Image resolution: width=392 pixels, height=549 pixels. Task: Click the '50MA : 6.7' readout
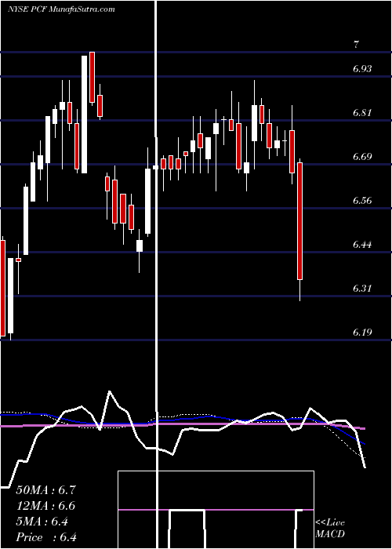tap(45, 490)
